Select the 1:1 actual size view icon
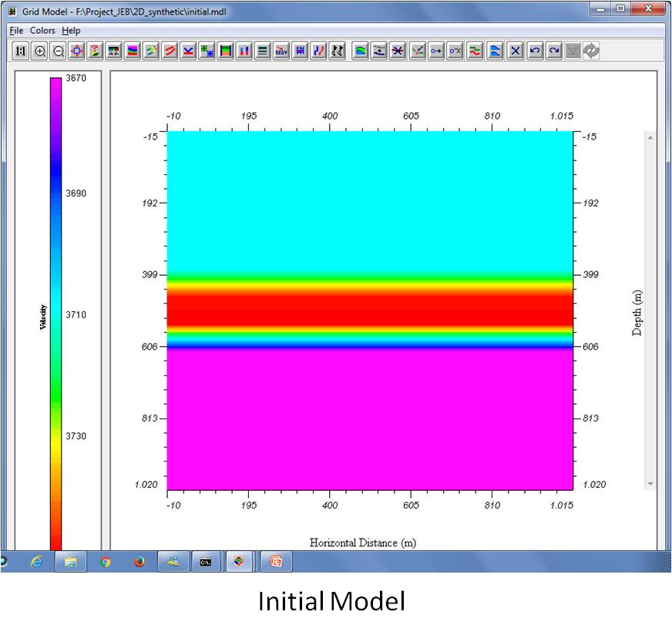The width and height of the screenshot is (672, 625). pyautogui.click(x=19, y=51)
